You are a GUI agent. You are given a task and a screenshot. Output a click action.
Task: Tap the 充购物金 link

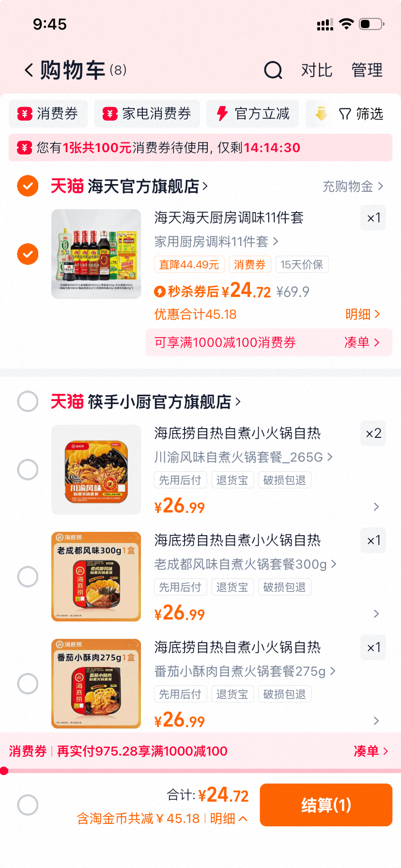point(353,186)
